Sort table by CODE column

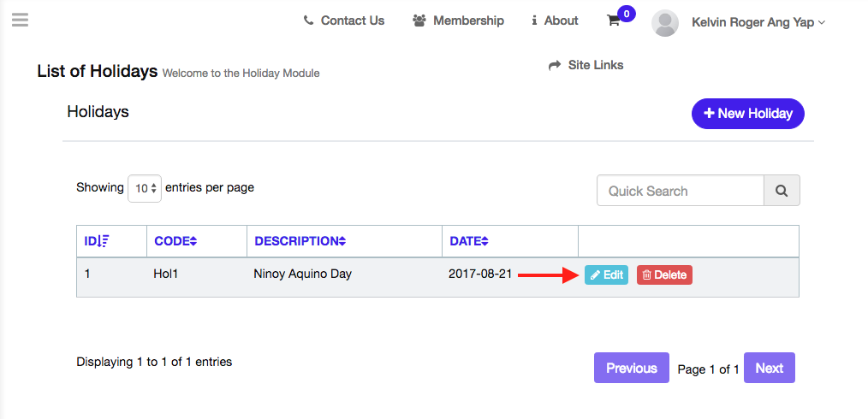coord(175,241)
